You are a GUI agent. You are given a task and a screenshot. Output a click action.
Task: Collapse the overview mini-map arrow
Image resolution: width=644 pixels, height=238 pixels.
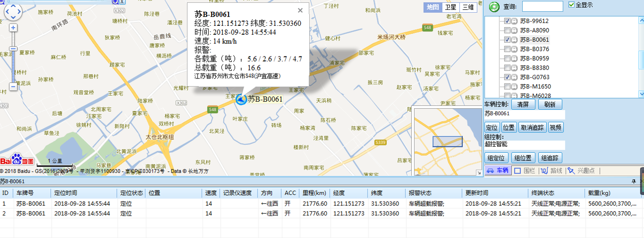click(479, 172)
